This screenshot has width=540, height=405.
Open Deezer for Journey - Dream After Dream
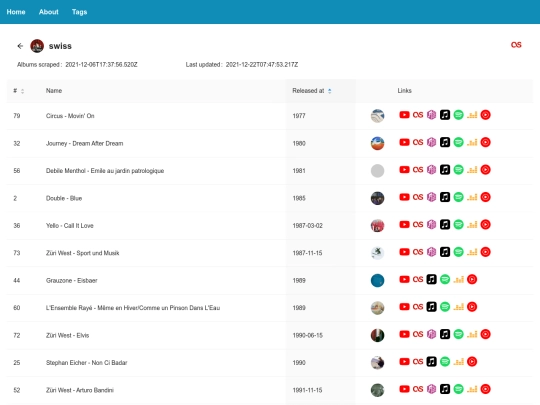pos(472,142)
